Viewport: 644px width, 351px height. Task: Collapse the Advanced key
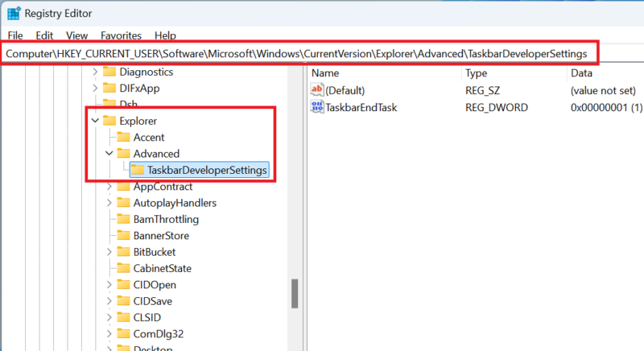point(109,154)
